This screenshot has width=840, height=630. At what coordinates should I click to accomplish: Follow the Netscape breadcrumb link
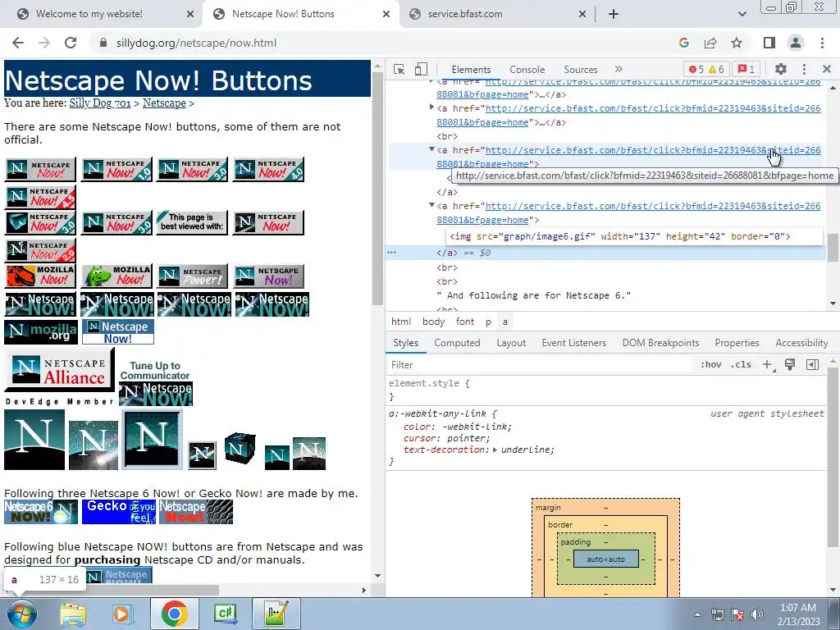pyautogui.click(x=164, y=103)
